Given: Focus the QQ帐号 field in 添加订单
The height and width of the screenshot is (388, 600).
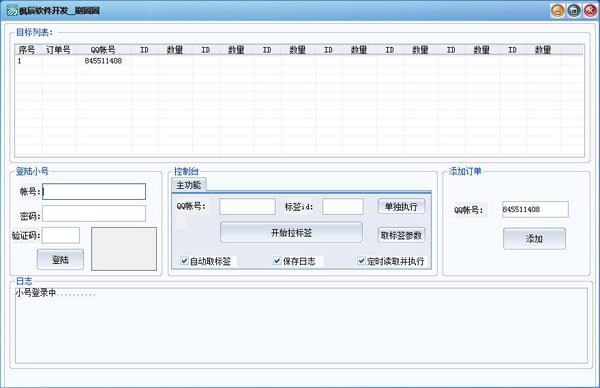Looking at the screenshot, I should (535, 209).
